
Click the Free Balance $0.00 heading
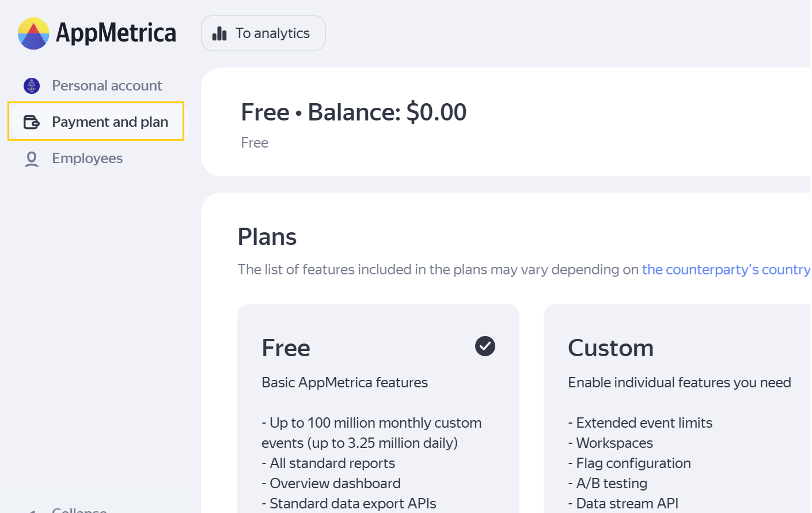click(x=354, y=112)
